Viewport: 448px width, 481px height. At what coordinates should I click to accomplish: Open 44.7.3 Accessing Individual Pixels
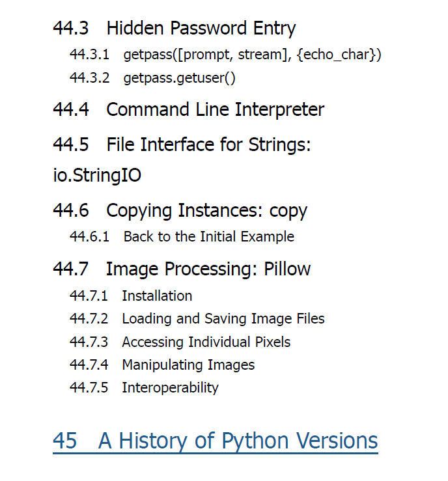tap(180, 342)
